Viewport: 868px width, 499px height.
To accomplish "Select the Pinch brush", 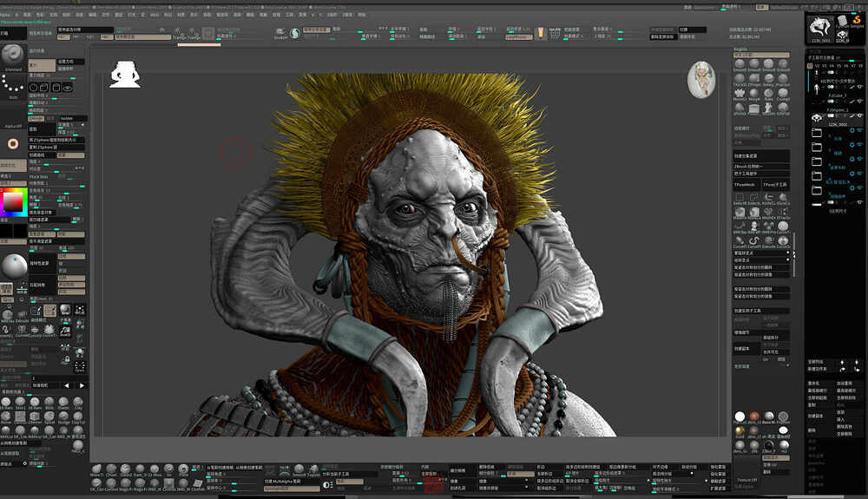I will pos(183,469).
